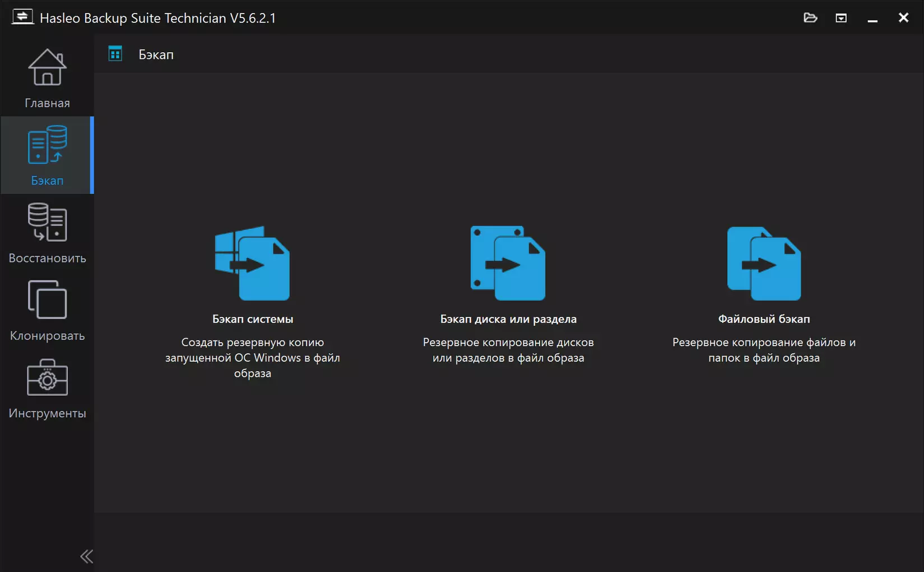924x572 pixels.
Task: Open the Инструменты toolbox icon
Action: tap(47, 377)
